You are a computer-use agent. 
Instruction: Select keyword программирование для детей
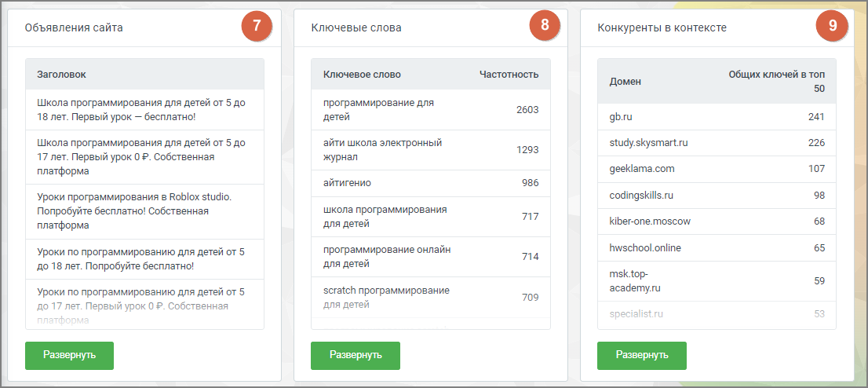378,110
